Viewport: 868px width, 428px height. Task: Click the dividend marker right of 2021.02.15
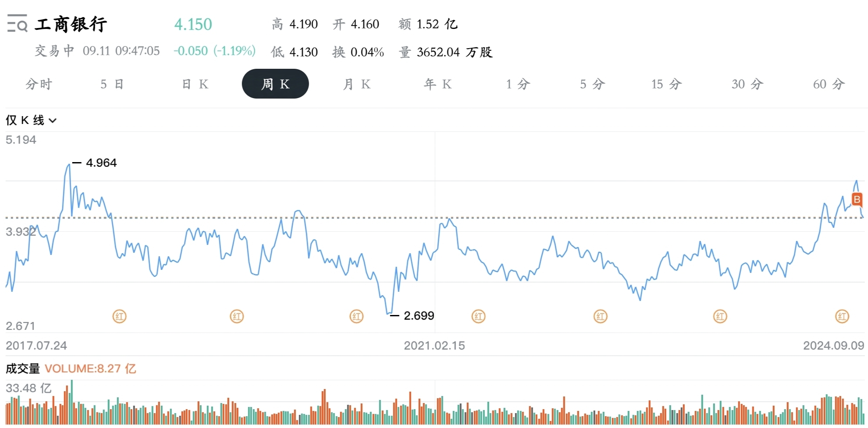pos(478,316)
